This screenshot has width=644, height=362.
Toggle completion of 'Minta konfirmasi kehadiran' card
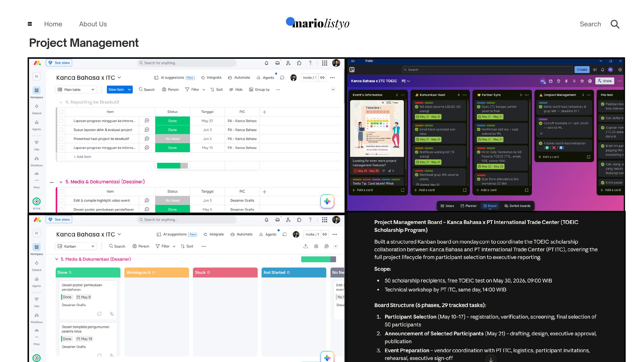[541, 107]
